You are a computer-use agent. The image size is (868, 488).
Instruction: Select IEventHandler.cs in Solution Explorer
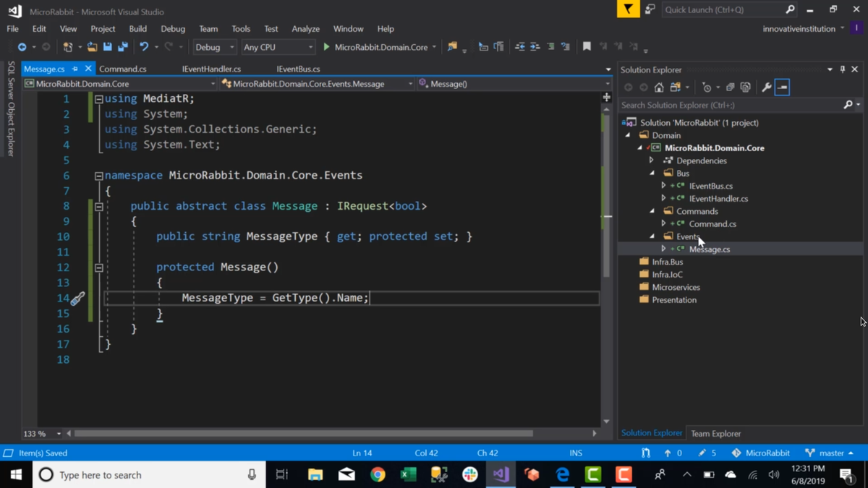(x=718, y=199)
